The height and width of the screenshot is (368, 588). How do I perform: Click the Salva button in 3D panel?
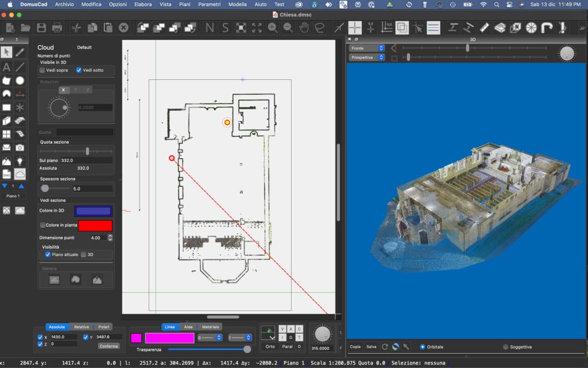[x=372, y=347]
